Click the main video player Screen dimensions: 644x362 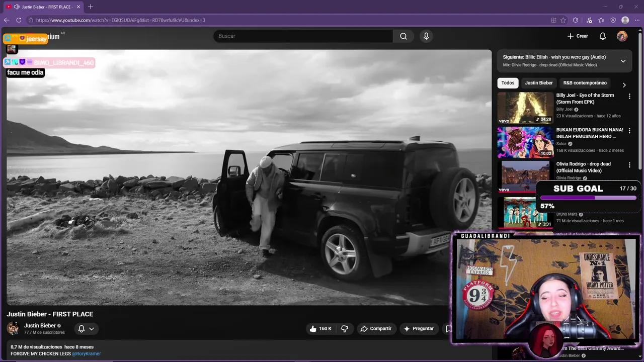coord(249,177)
